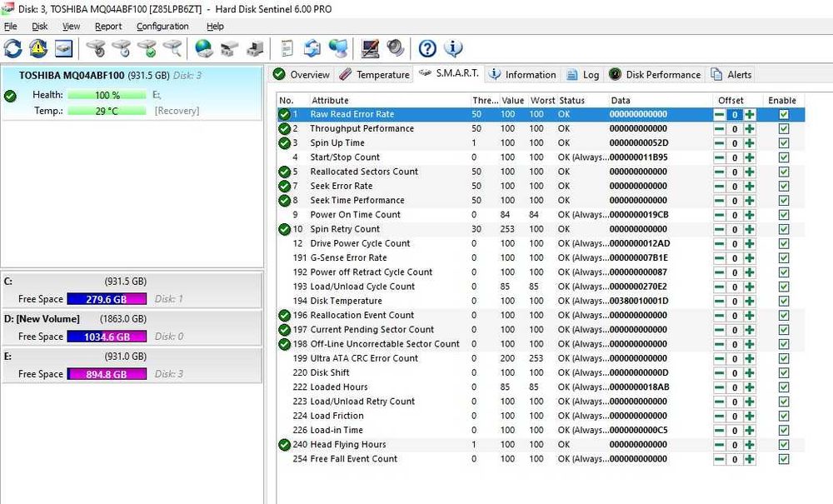Select the D: [New Volume] partition panel
This screenshot has width=833, height=504.
click(x=132, y=327)
